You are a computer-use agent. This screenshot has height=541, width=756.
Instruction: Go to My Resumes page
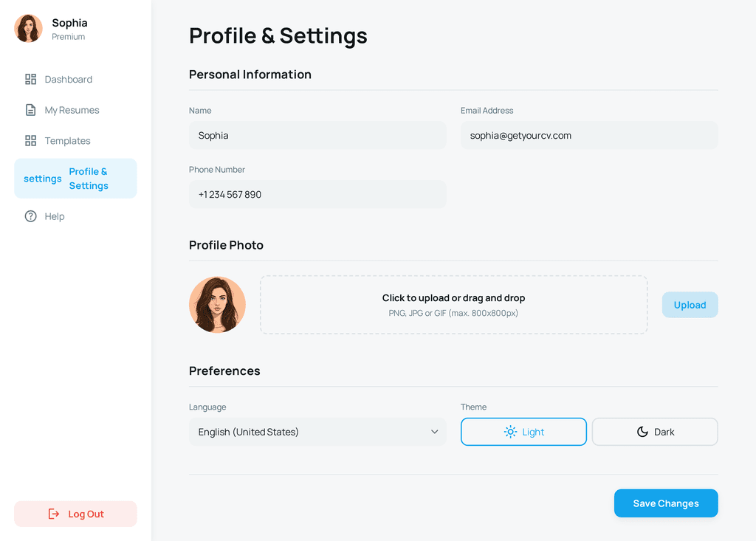72,110
